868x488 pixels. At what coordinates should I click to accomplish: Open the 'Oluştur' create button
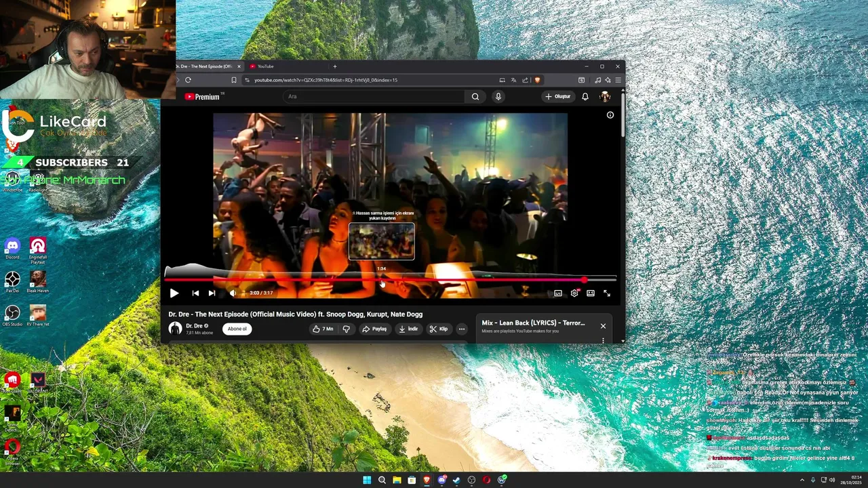coord(558,96)
